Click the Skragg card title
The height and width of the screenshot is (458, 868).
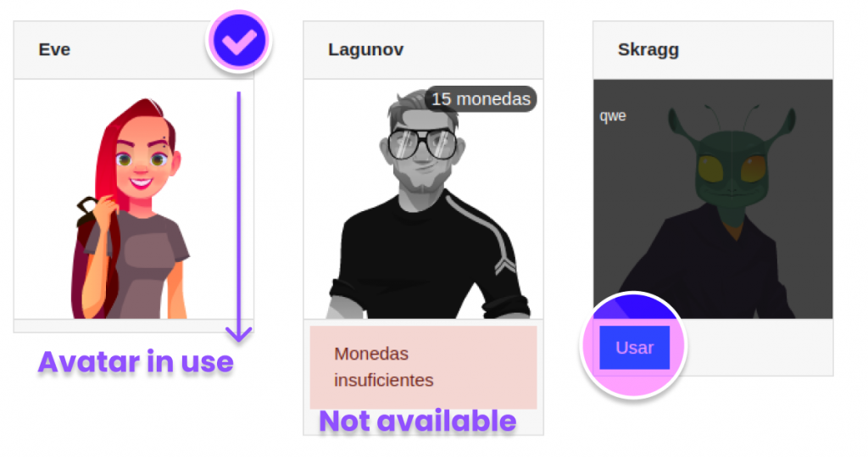(x=648, y=50)
